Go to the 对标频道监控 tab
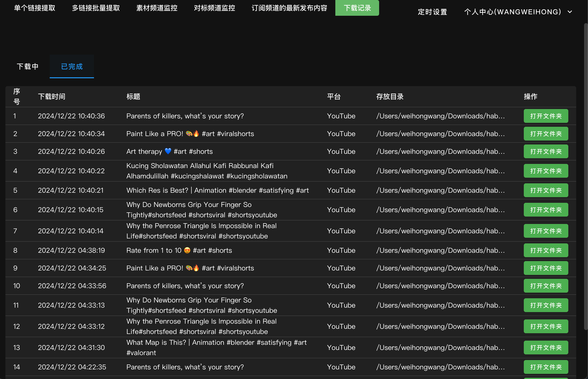This screenshot has width=588, height=379. pyautogui.click(x=214, y=8)
